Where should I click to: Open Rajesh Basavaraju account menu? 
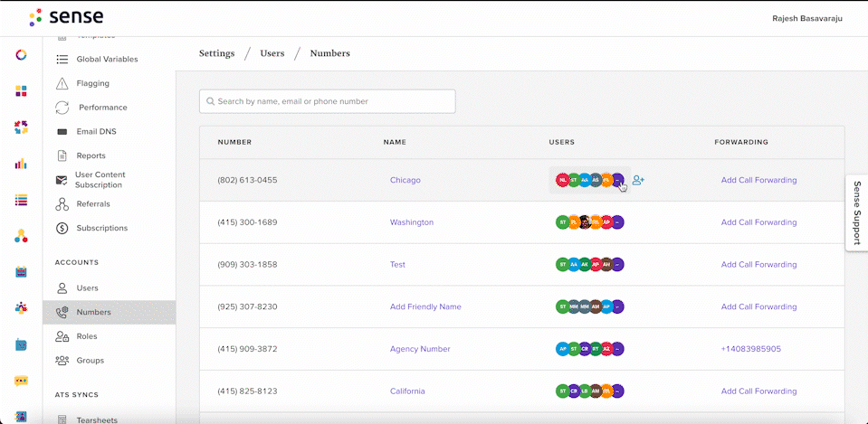[x=807, y=18]
